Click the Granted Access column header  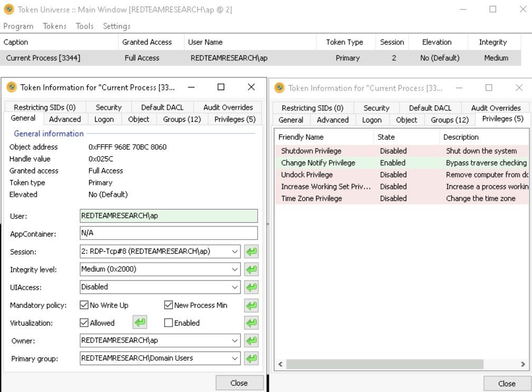[151, 42]
